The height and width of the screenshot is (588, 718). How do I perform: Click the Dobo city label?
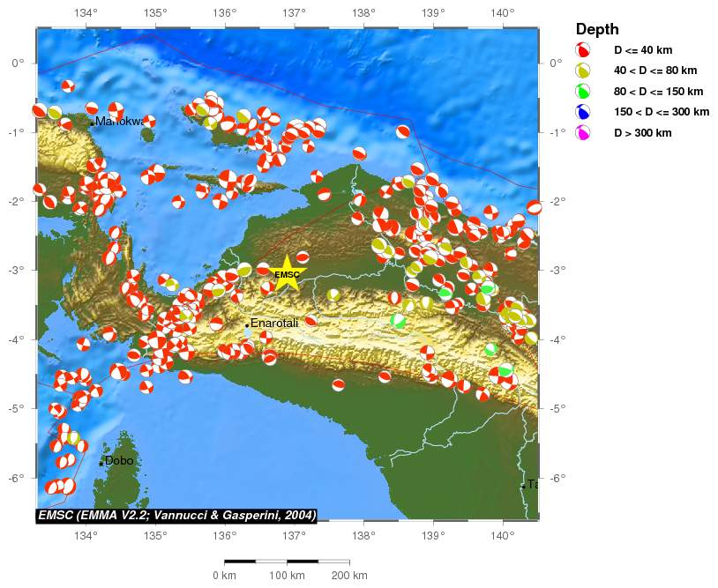[x=119, y=460]
